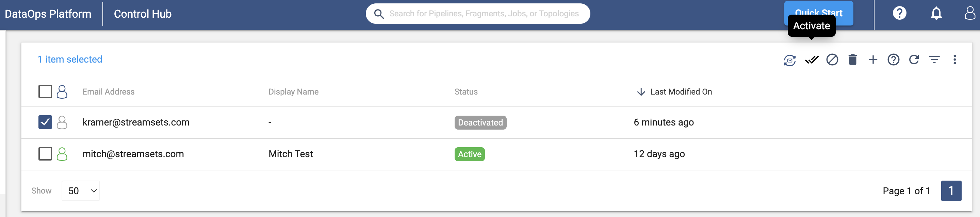Delete the selected user with the trash icon
The height and width of the screenshot is (217, 980).
852,60
